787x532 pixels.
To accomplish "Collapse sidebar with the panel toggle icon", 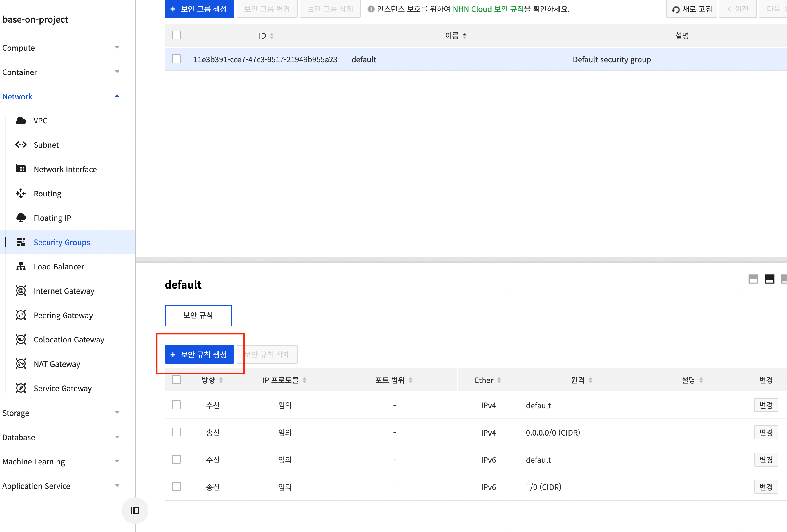I will pos(135,510).
